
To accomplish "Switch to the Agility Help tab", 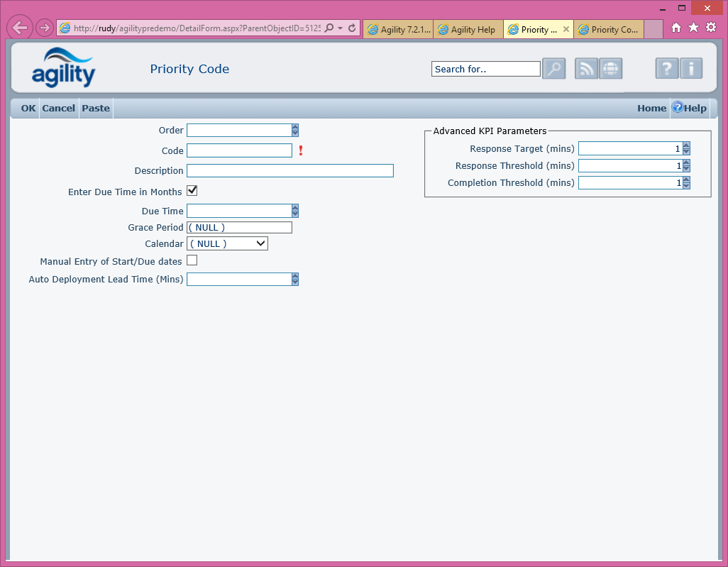I will [468, 29].
